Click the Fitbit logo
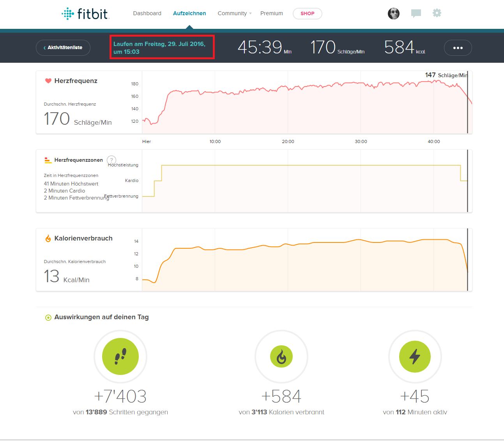Image resolution: width=504 pixels, height=442 pixels. click(x=85, y=14)
